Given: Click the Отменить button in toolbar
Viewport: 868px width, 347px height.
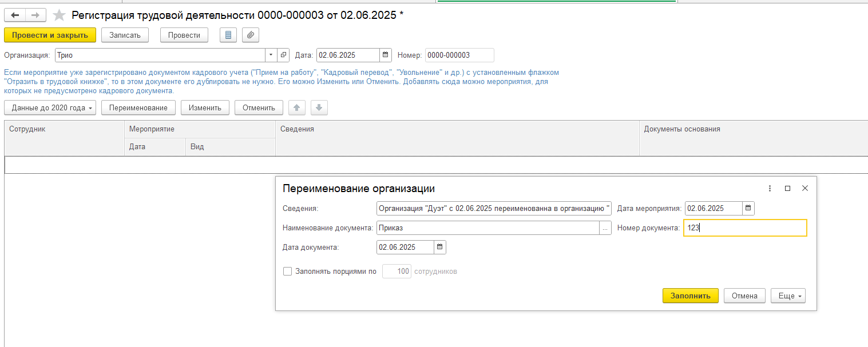Looking at the screenshot, I should tap(259, 107).
